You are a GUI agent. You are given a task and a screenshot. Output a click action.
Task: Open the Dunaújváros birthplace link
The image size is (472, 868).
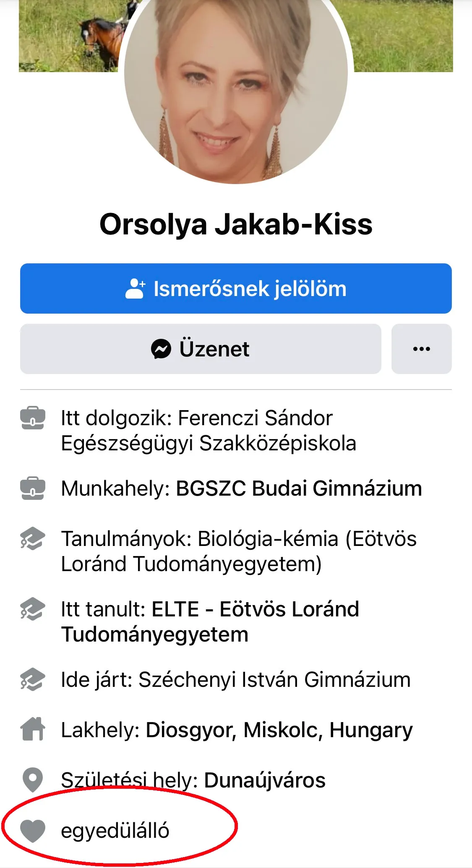coord(265,780)
